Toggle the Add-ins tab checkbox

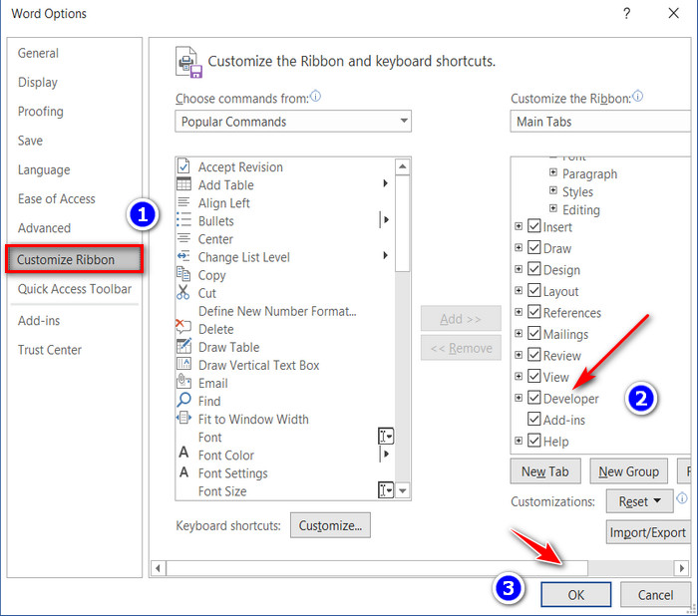(533, 419)
